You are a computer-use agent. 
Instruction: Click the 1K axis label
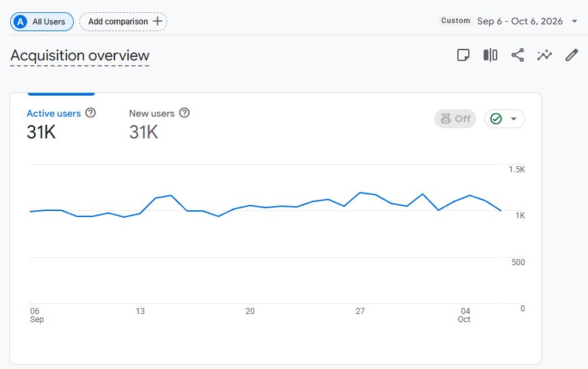[x=520, y=216]
